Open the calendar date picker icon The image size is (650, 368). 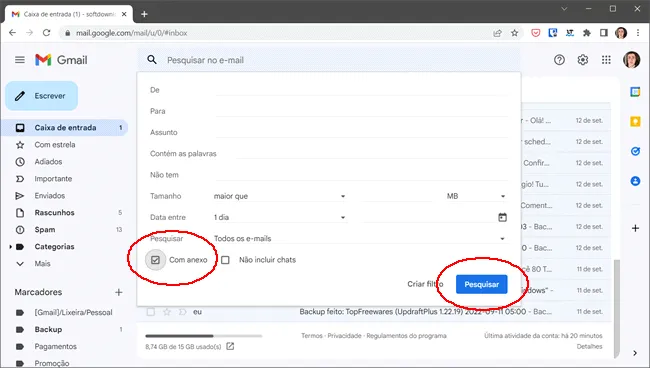tap(502, 217)
